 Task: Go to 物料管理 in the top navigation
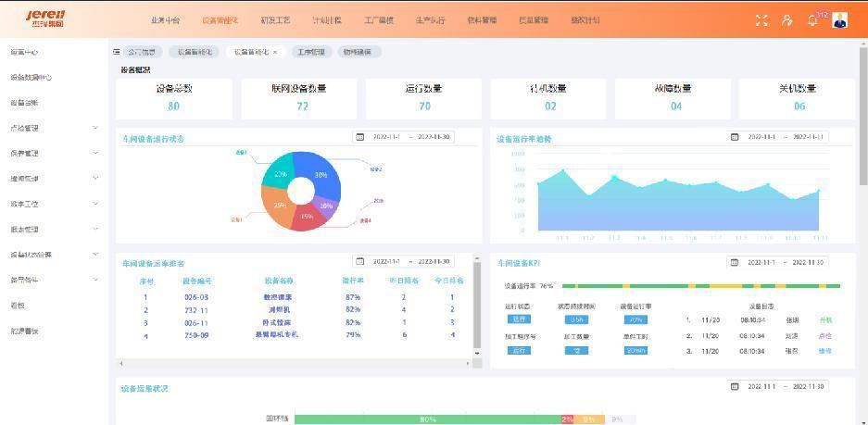482,20
